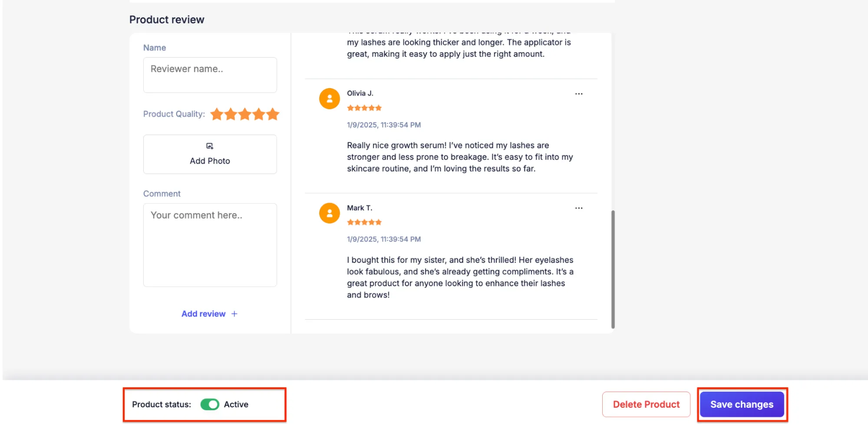Click the Save changes button
868x432 pixels.
[742, 404]
